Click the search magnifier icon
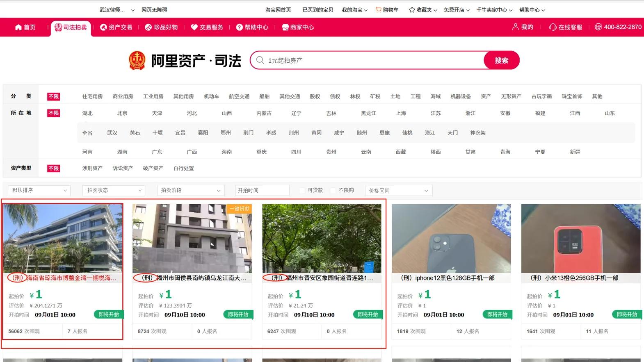 260,60
